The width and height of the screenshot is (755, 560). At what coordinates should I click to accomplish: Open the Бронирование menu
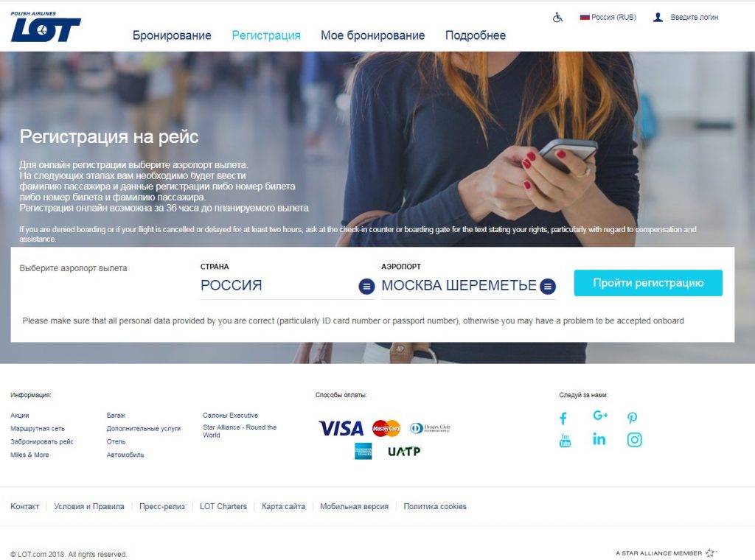coord(172,35)
